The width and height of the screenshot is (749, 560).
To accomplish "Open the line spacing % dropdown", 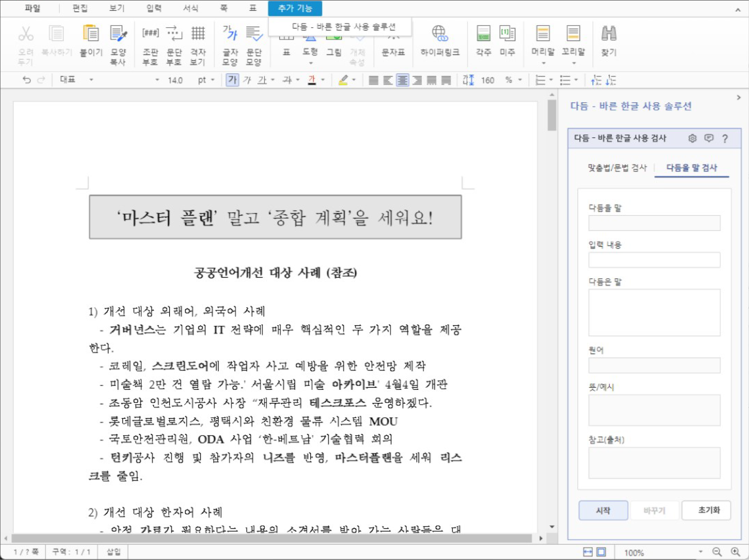I will pos(520,80).
